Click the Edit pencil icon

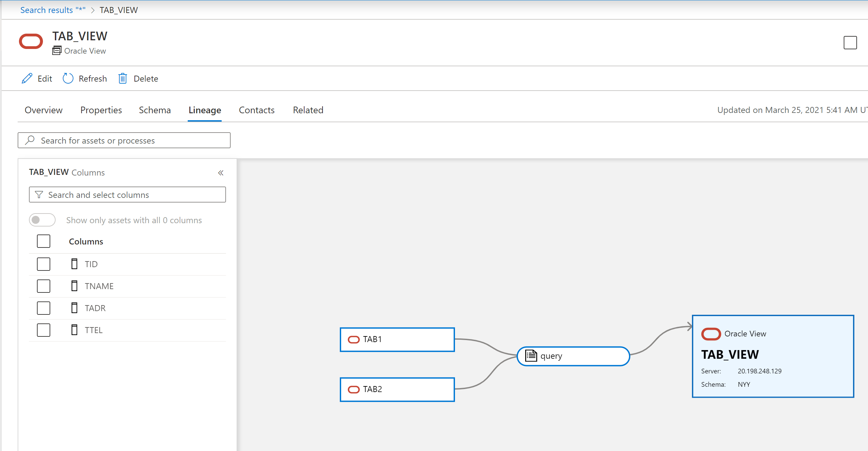[26, 78]
